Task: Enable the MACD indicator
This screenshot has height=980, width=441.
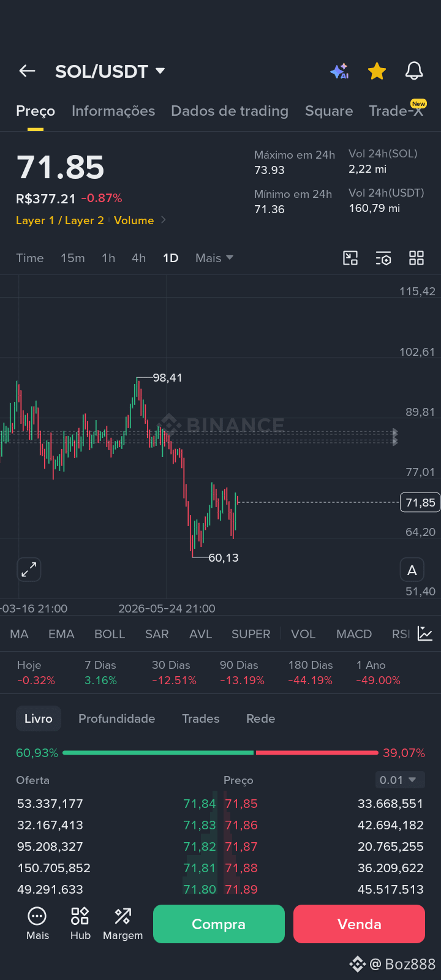Action: [x=354, y=634]
